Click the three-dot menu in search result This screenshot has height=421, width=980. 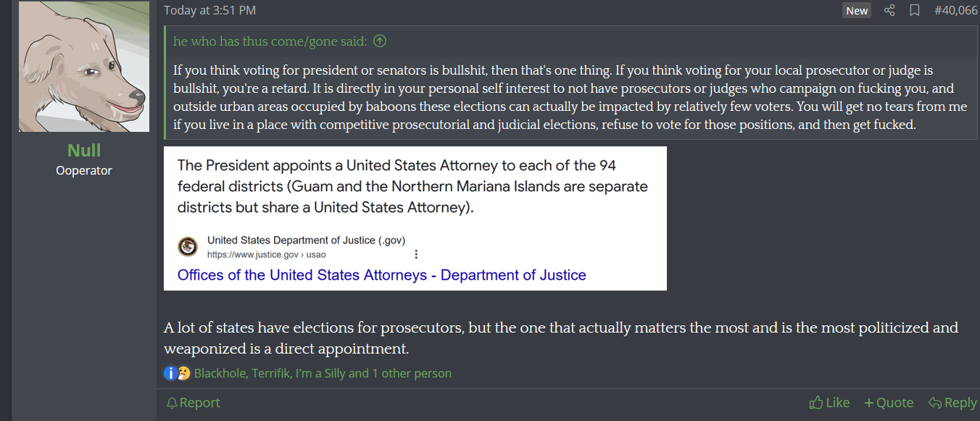416,254
